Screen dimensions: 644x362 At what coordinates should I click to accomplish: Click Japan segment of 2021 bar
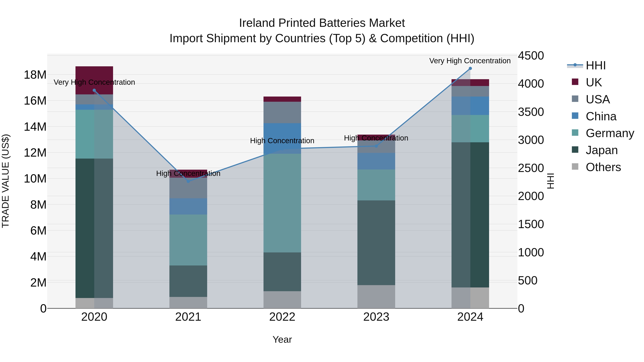(188, 281)
